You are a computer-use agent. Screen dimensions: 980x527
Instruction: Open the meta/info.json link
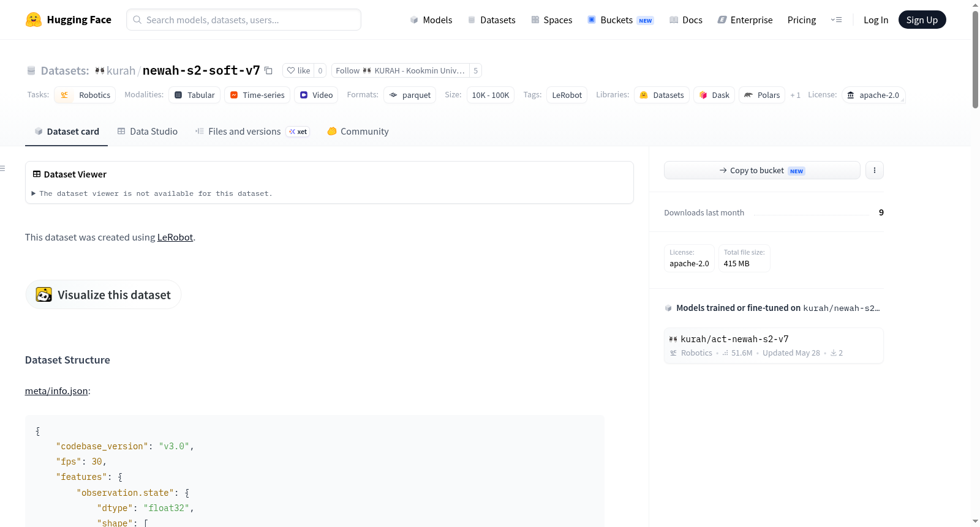(56, 391)
